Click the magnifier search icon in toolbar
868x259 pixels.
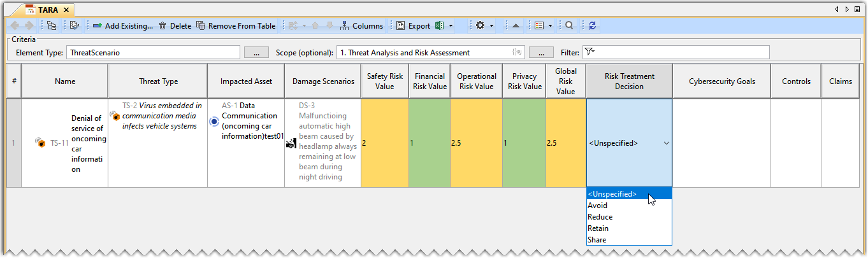tap(569, 26)
